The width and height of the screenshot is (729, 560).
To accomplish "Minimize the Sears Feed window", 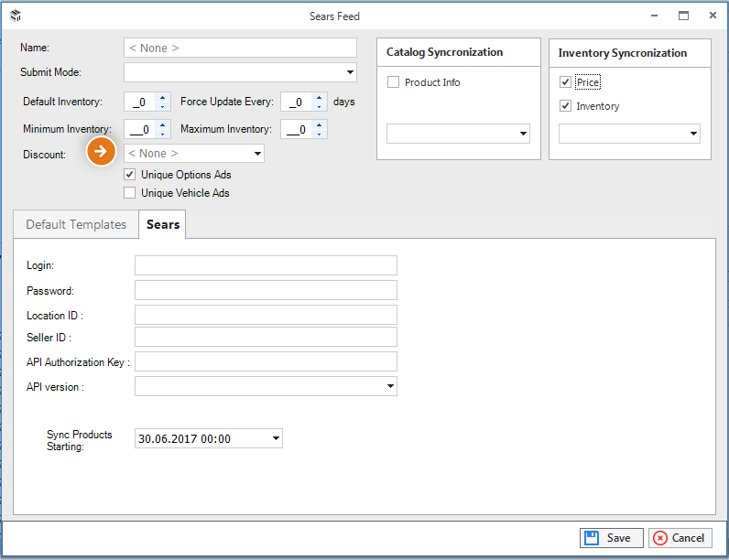I will coord(654,16).
